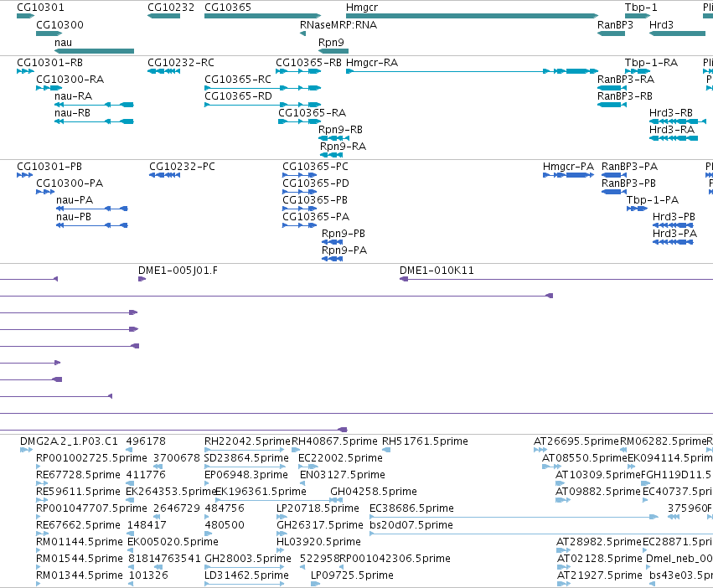Select the RanBP3 gene label
Image resolution: width=713 pixels, height=588 pixels.
click(x=615, y=25)
